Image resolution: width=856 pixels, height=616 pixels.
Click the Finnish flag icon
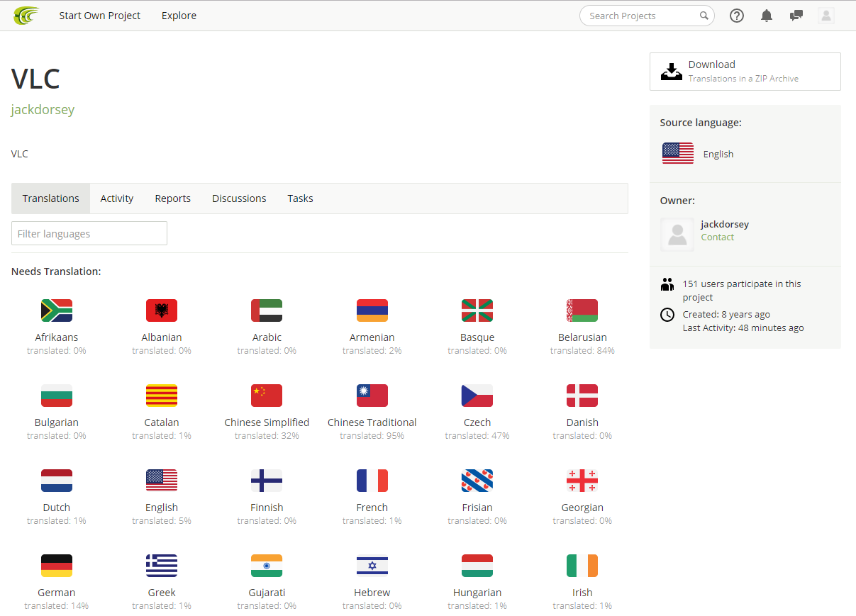click(267, 481)
